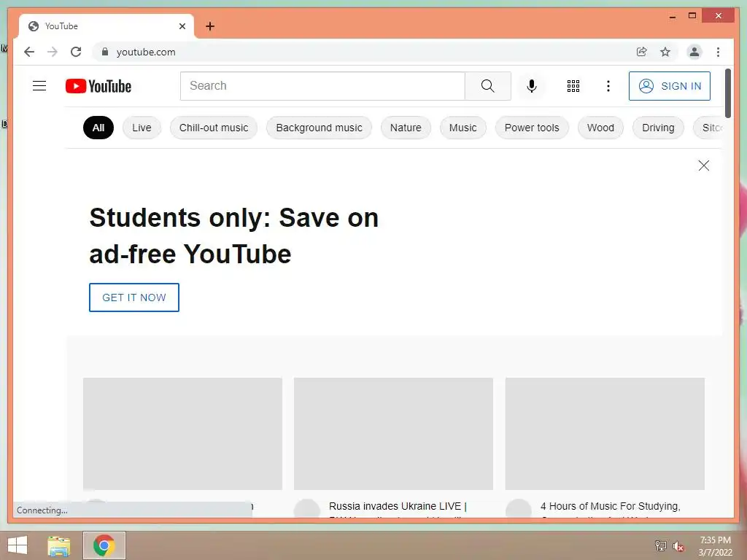The image size is (747, 560).
Task: Click the address bar showing youtube.com
Action: point(362,52)
